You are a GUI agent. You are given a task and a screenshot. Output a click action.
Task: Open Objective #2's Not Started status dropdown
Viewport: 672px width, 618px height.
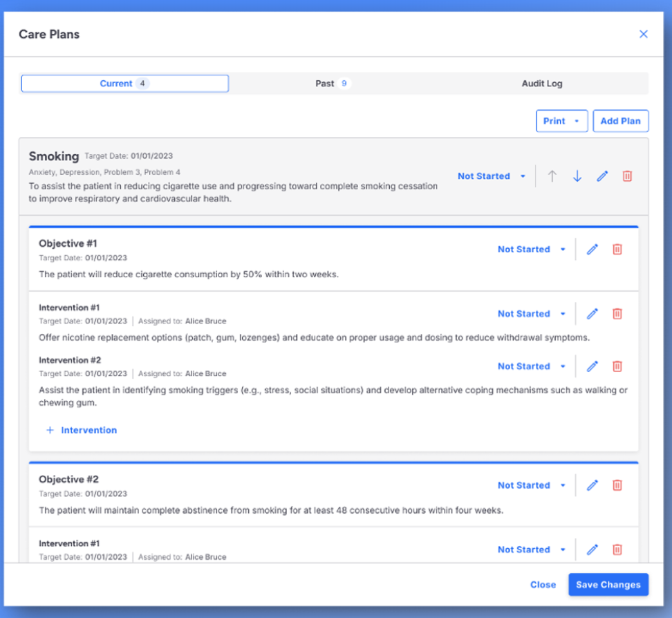(532, 485)
